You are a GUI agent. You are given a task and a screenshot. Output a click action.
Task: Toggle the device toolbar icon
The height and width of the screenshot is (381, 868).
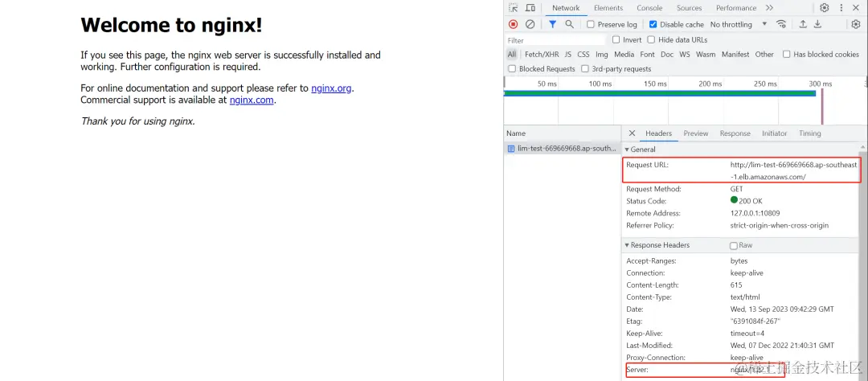pyautogui.click(x=530, y=8)
